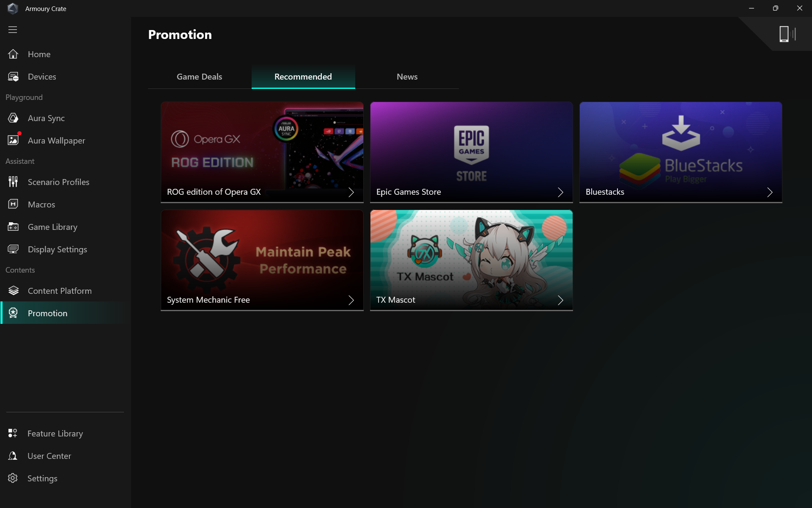Switch to the Game Deals tab
Viewport: 812px width, 508px height.
[x=200, y=77]
